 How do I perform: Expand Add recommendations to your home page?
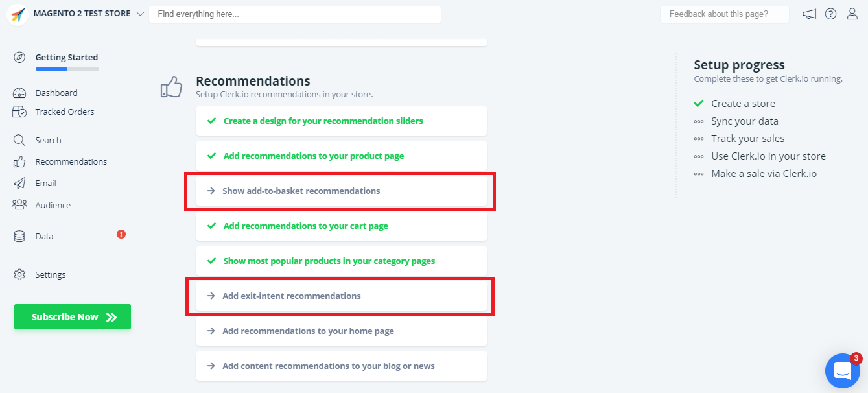341,331
